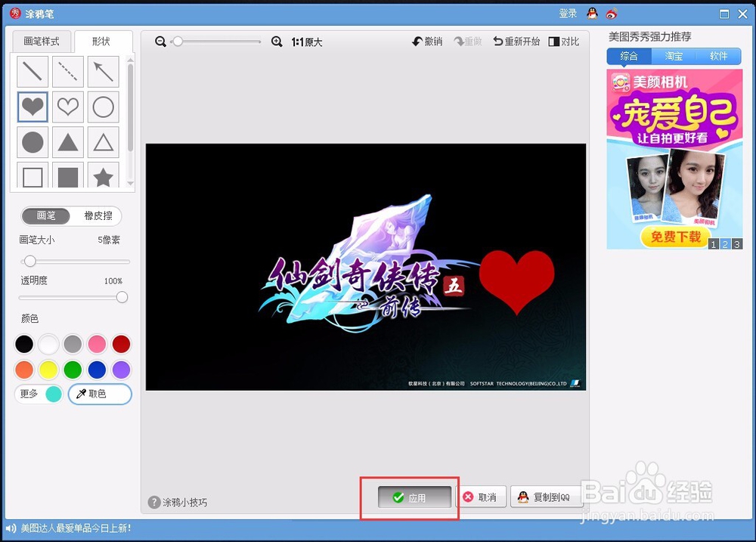Image resolution: width=756 pixels, height=542 pixels.
Task: Pick the orange color swatch
Action: pyautogui.click(x=24, y=370)
